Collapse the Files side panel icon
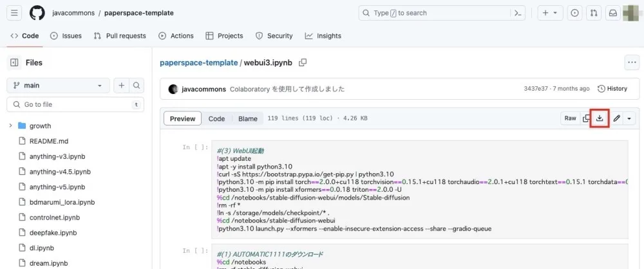This screenshot has width=644, height=269. click(x=14, y=62)
